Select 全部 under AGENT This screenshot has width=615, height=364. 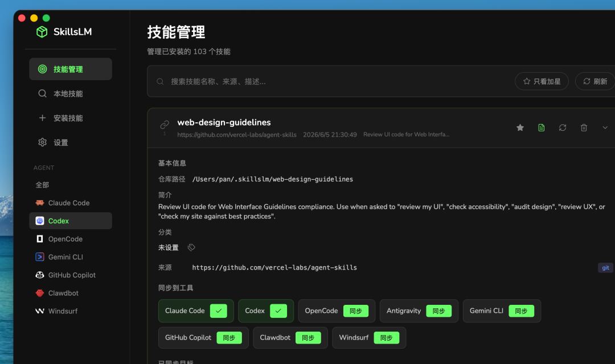(x=42, y=185)
